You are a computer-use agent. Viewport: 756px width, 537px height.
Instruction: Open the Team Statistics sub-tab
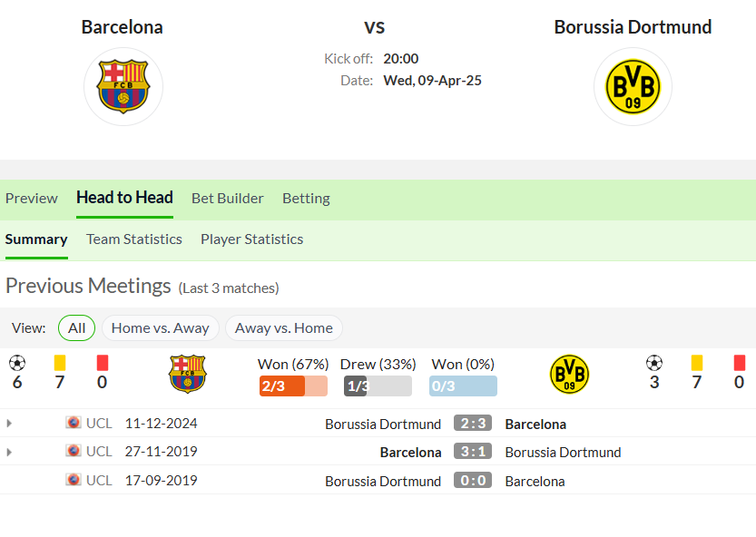(x=134, y=239)
